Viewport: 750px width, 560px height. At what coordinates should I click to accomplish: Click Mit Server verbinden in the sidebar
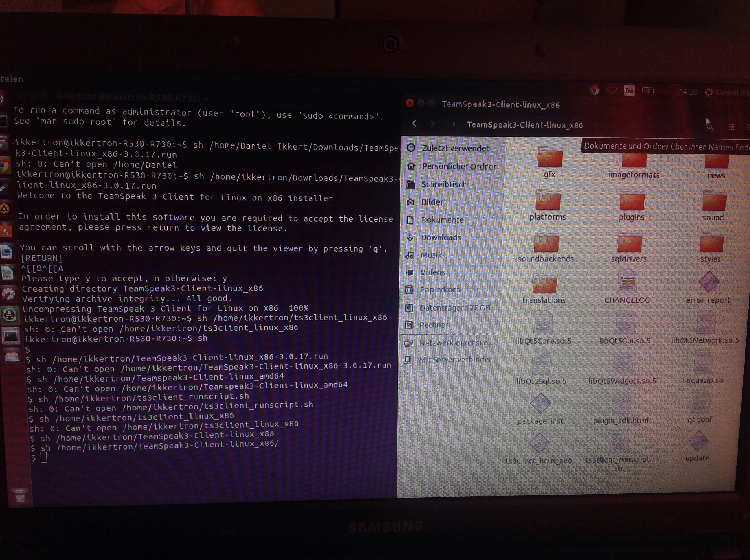(455, 360)
